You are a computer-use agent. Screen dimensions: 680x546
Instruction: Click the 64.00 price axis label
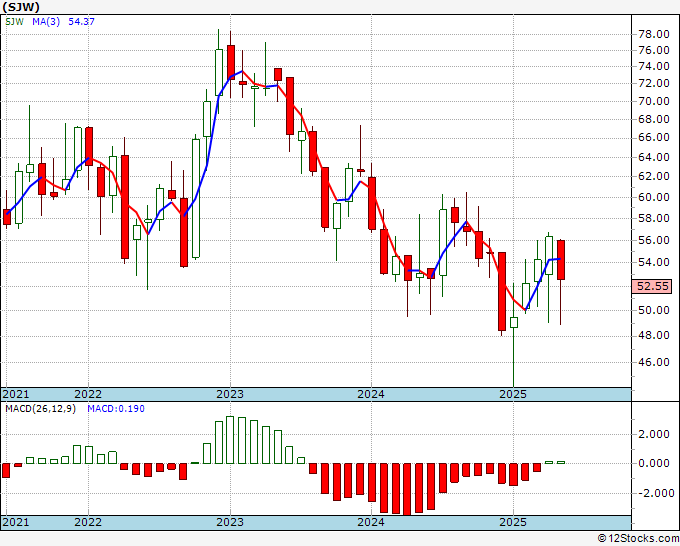coord(654,157)
